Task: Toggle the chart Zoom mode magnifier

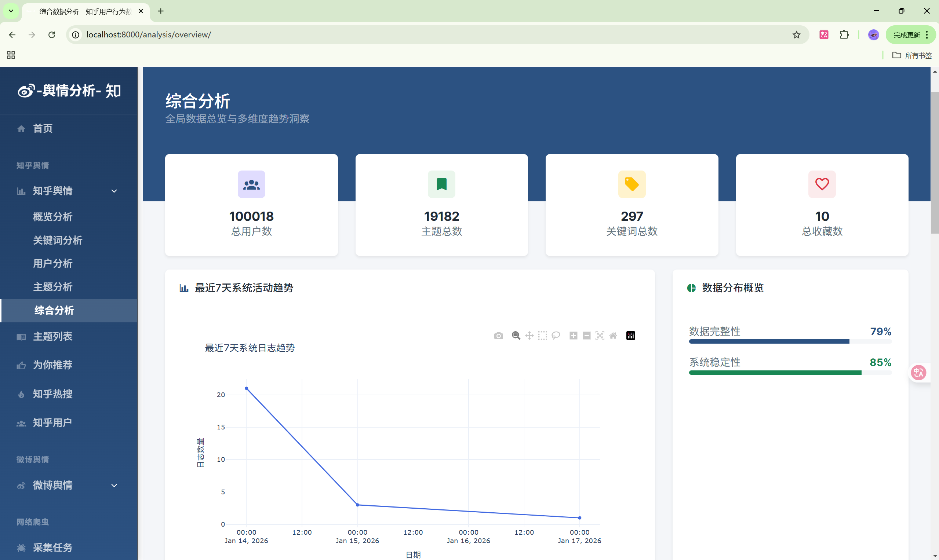Action: 516,336
